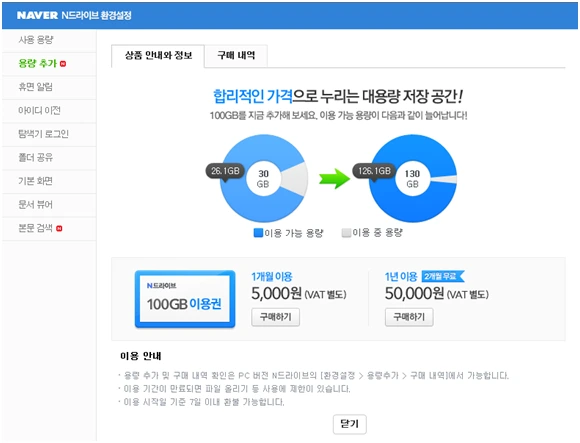Screen dimensions: 580x443
Task: Click the 30 GB donut chart center
Action: (x=263, y=179)
